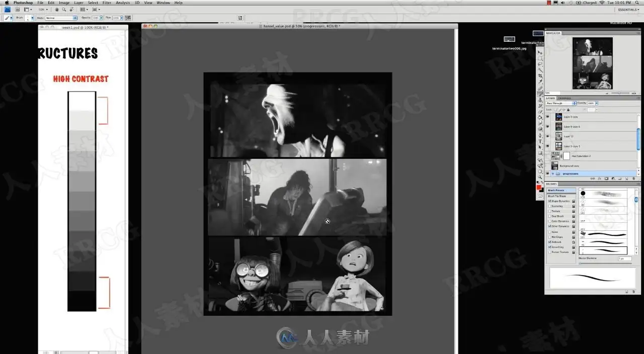Screen dimensions: 644x354
Task: Click the Create new layer icon
Action: 626,179
